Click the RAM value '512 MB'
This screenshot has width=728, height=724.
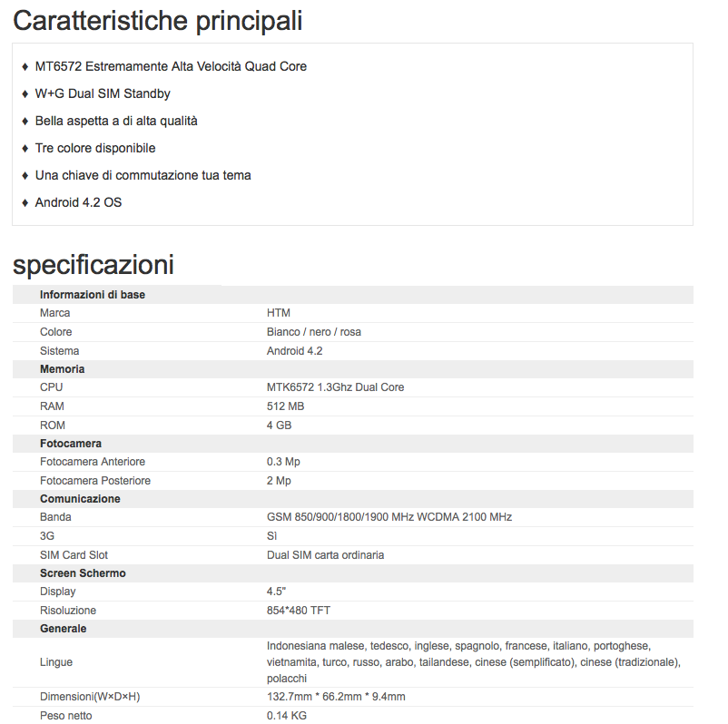[285, 406]
